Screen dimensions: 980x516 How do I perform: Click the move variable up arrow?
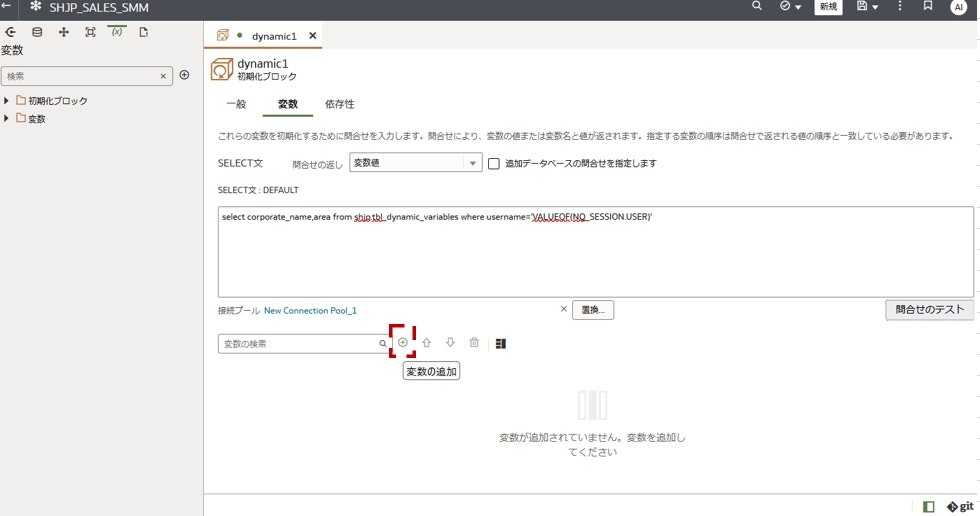(x=427, y=342)
